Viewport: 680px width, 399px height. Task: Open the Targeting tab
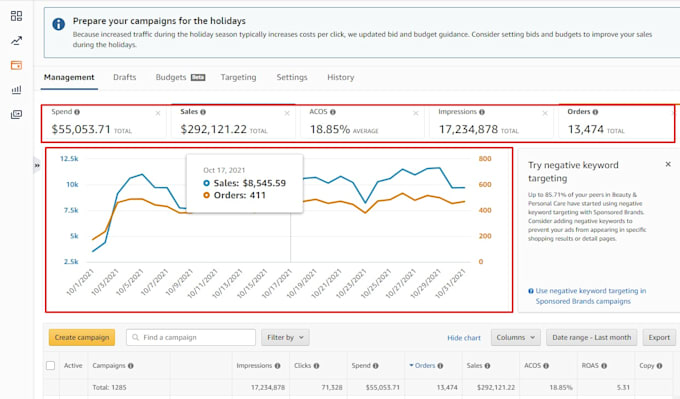pyautogui.click(x=238, y=77)
